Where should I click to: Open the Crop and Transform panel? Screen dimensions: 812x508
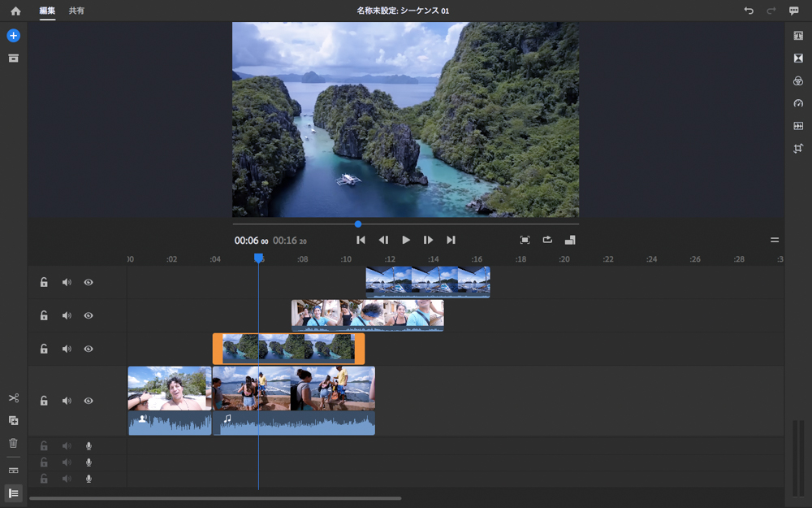[x=798, y=149]
